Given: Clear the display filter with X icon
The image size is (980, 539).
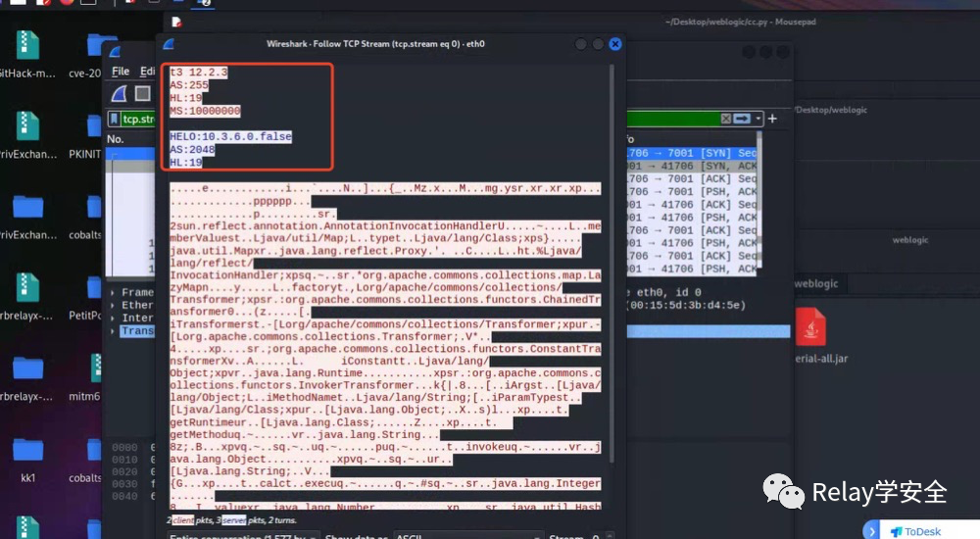Looking at the screenshot, I should click(x=725, y=119).
